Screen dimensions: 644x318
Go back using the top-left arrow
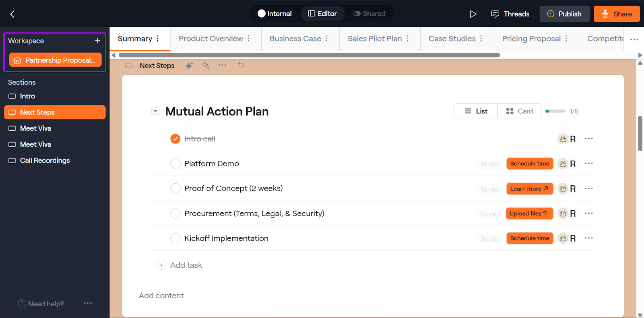(12, 14)
